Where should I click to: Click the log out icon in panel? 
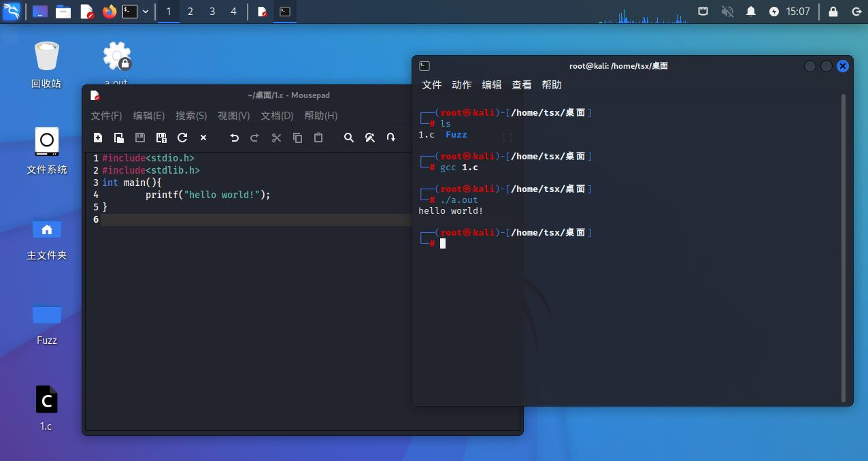click(x=856, y=12)
